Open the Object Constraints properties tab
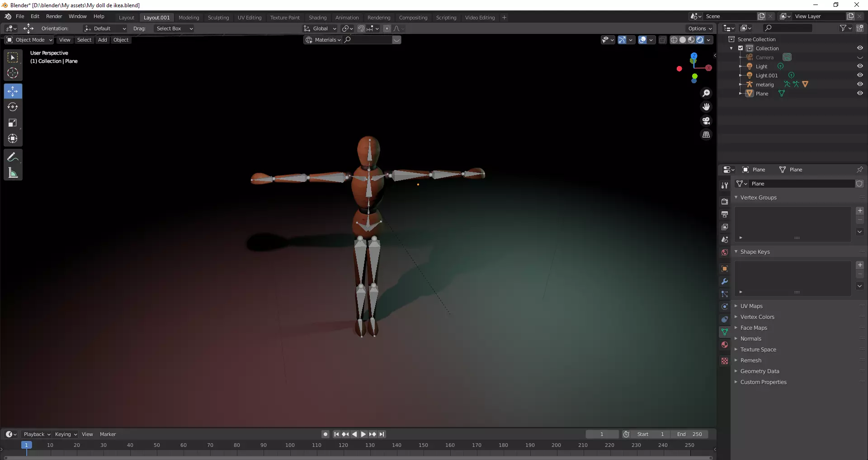Image resolution: width=868 pixels, height=460 pixels. click(725, 319)
